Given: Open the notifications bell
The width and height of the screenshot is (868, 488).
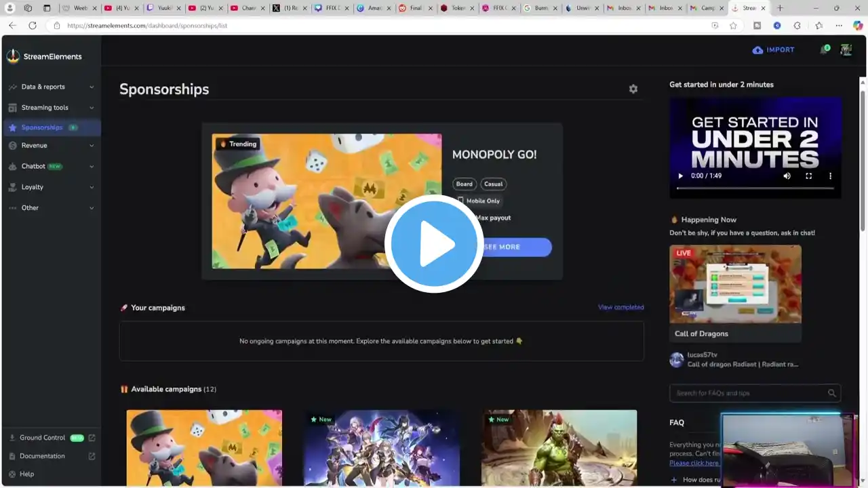Looking at the screenshot, I should click(825, 49).
